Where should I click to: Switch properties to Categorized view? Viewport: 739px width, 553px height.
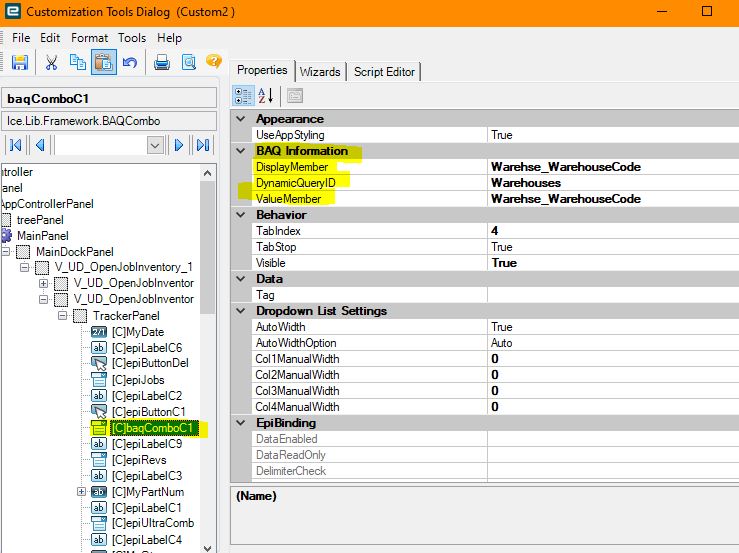pyautogui.click(x=244, y=96)
